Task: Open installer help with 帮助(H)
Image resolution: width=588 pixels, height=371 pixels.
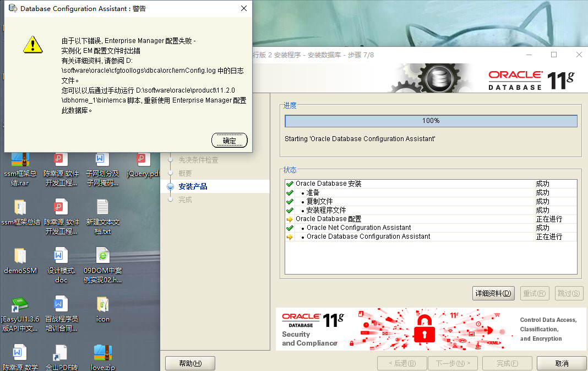Action: (190, 363)
